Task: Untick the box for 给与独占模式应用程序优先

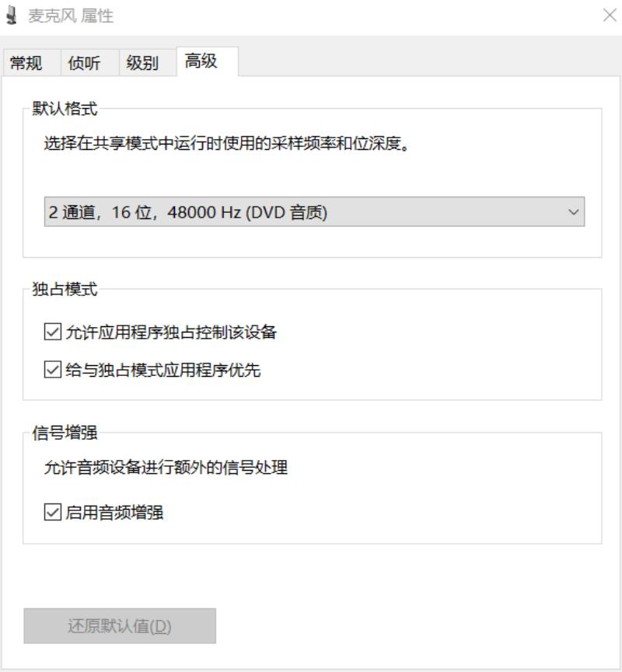Action: click(x=53, y=370)
